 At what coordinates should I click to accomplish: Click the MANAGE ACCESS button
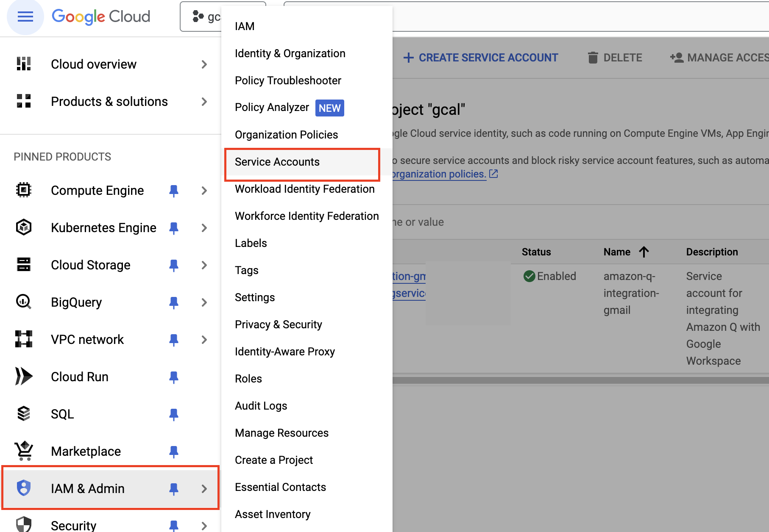point(719,58)
